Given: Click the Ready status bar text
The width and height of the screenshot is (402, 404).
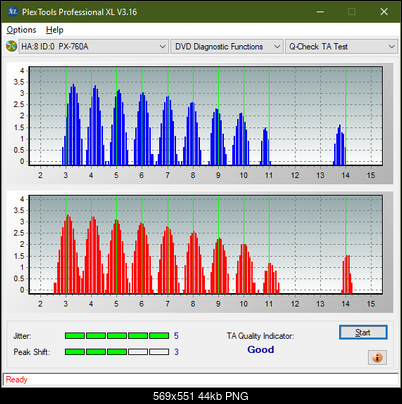Looking at the screenshot, I should (x=17, y=380).
